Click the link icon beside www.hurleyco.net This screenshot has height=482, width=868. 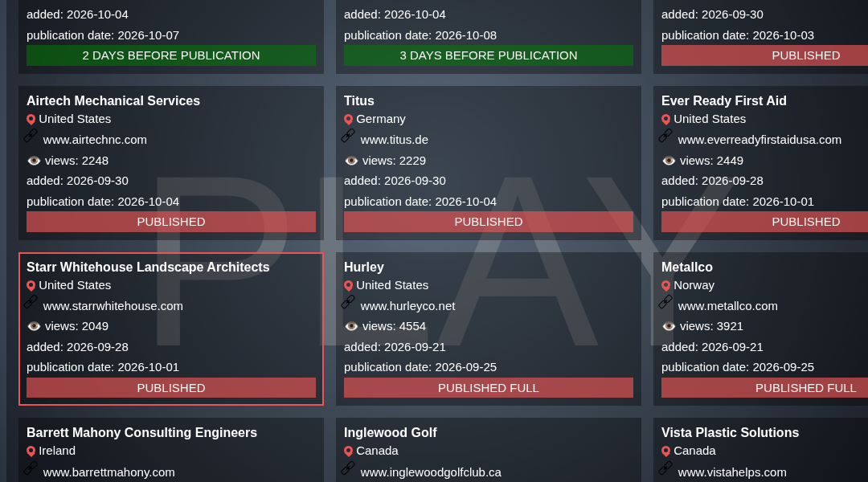tap(348, 301)
